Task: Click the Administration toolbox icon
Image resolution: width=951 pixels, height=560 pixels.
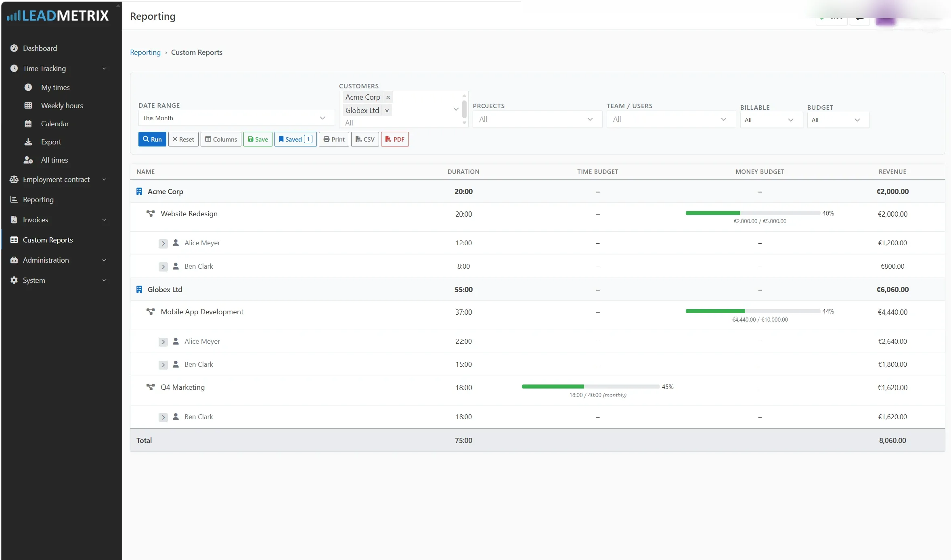Action: pos(14,260)
